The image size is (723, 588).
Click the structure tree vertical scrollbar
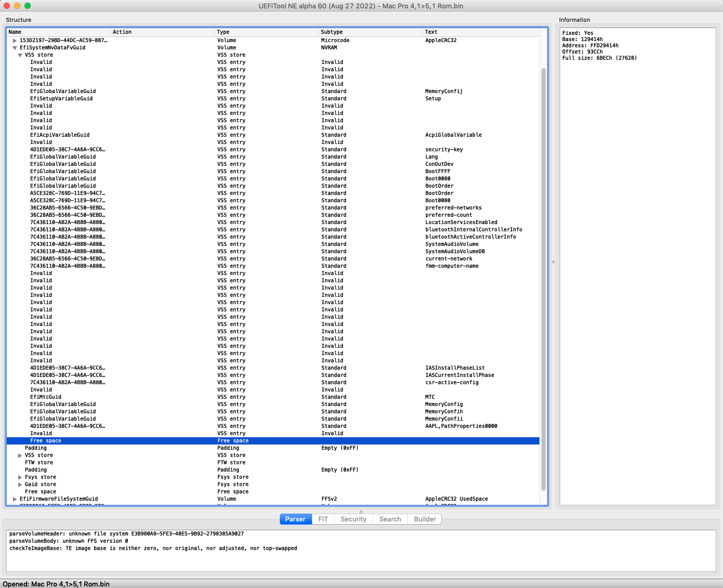pyautogui.click(x=544, y=279)
